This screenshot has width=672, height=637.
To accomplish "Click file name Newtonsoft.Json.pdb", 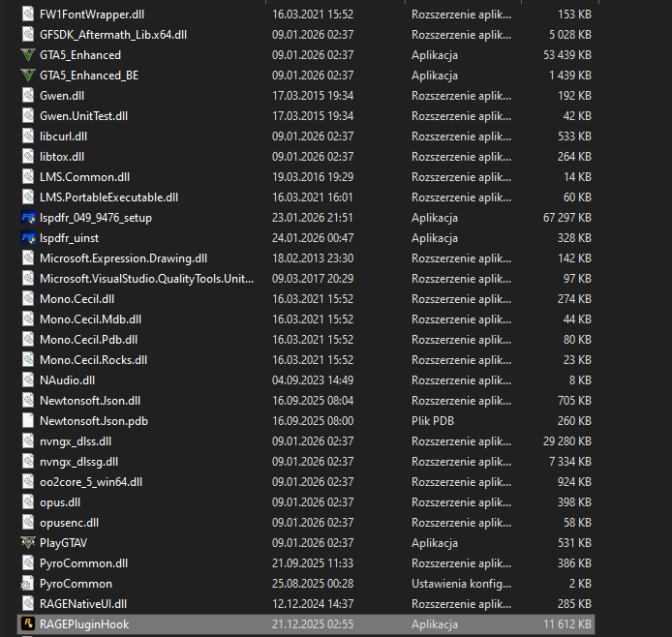I will (x=94, y=421).
